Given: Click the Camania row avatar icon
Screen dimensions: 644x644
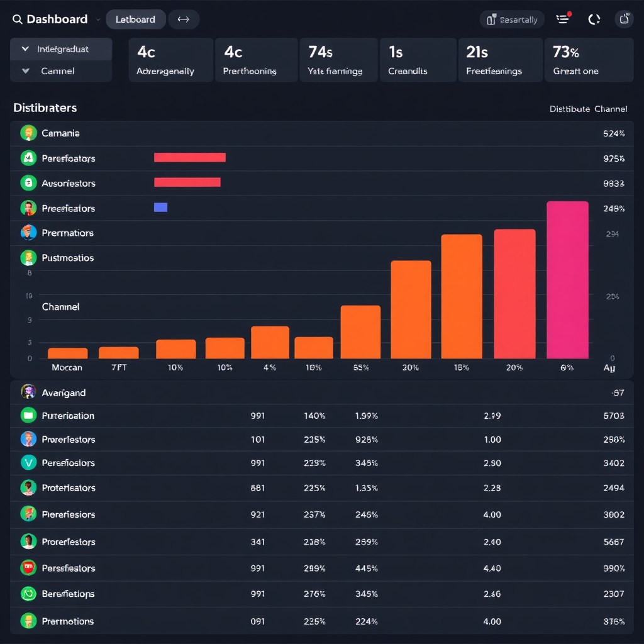Looking at the screenshot, I should click(28, 133).
